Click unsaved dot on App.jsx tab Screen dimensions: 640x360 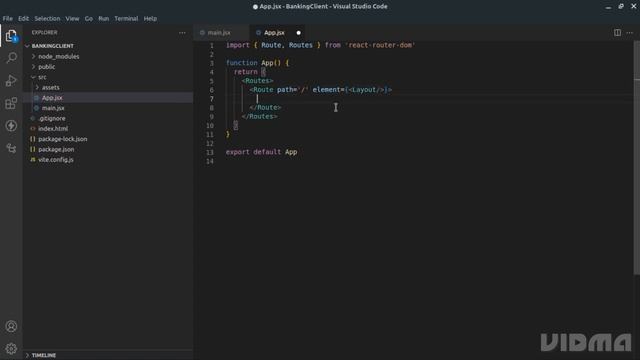(x=298, y=33)
